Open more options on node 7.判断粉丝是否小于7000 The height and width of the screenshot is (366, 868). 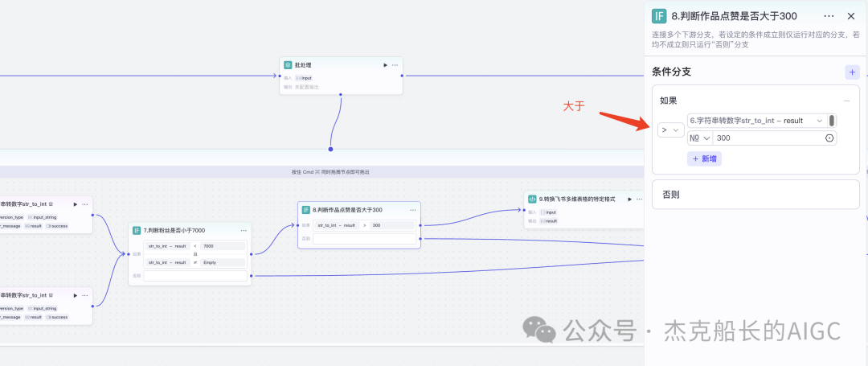(244, 230)
